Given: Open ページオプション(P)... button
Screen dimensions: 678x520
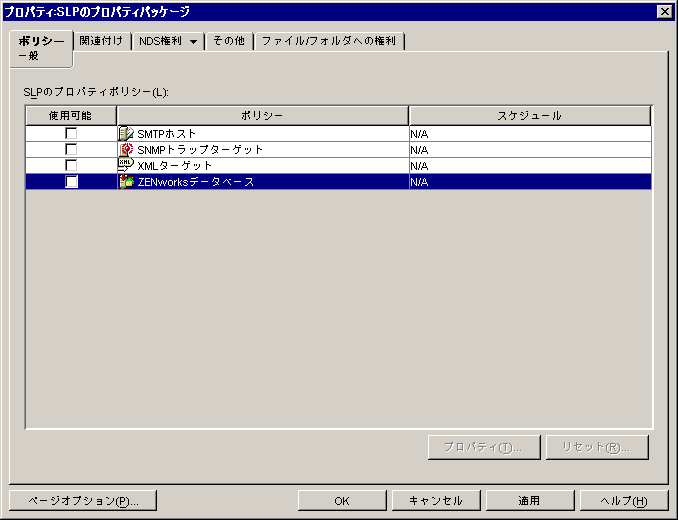Looking at the screenshot, I should 83,501.
